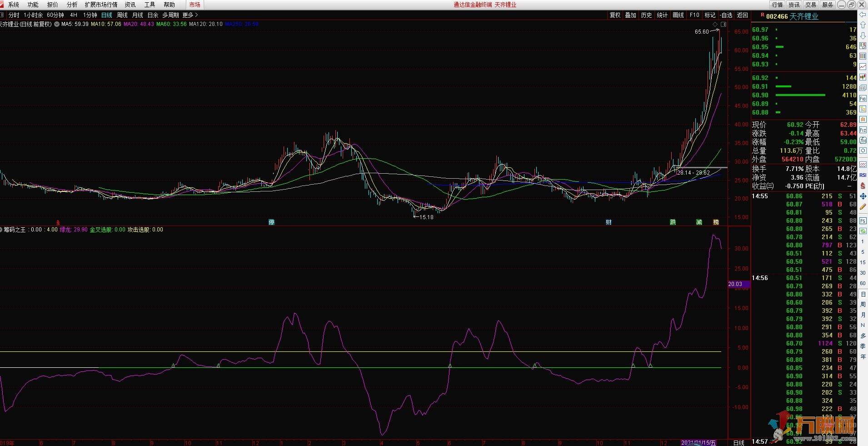Click the 行情 button in title bar

click(777, 5)
